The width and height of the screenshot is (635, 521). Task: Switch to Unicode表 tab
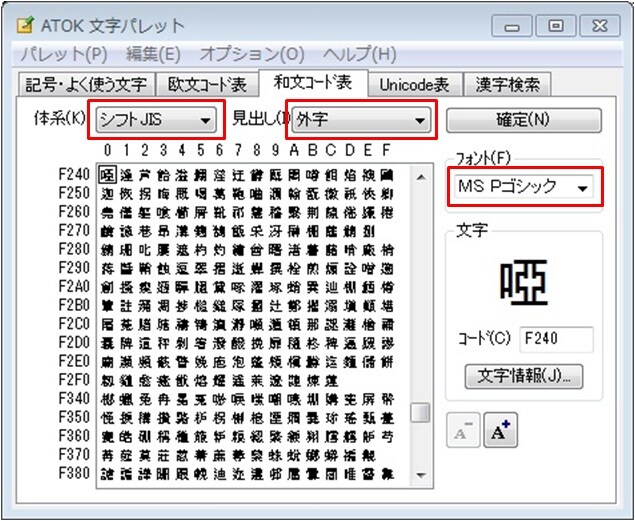click(415, 85)
